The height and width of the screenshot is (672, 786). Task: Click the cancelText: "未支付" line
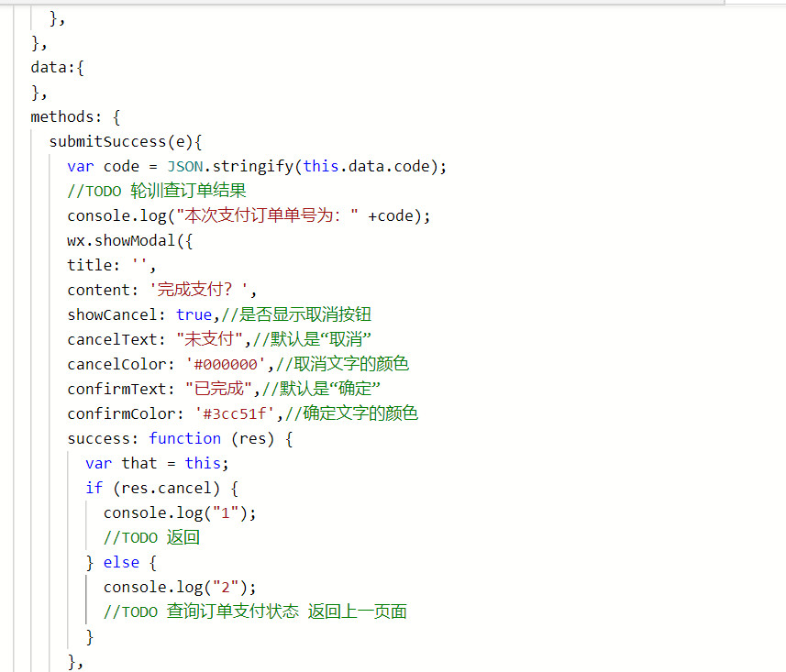point(219,339)
